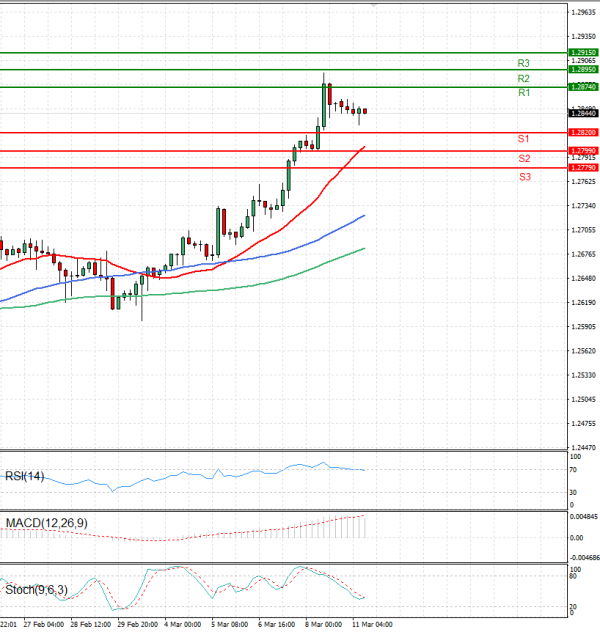Click the 1.28200 red price tag
The width and height of the screenshot is (600, 632).
[x=584, y=132]
